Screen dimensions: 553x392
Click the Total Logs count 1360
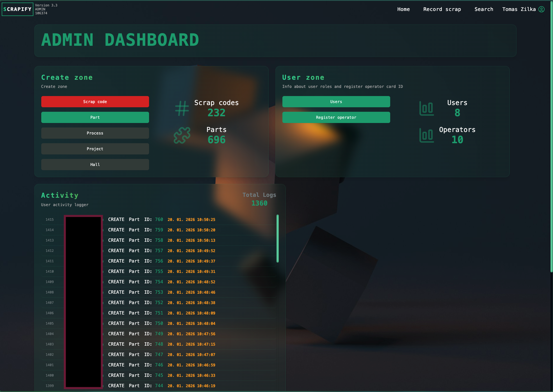pos(259,203)
